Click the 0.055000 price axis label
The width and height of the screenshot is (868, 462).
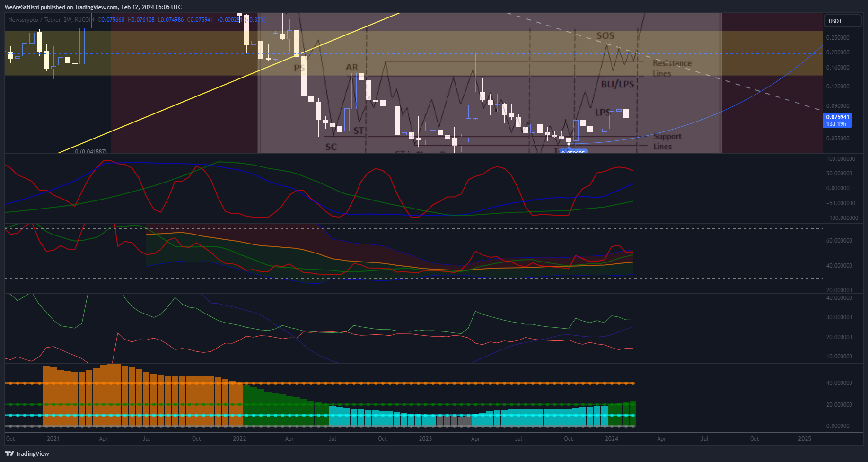coord(838,139)
